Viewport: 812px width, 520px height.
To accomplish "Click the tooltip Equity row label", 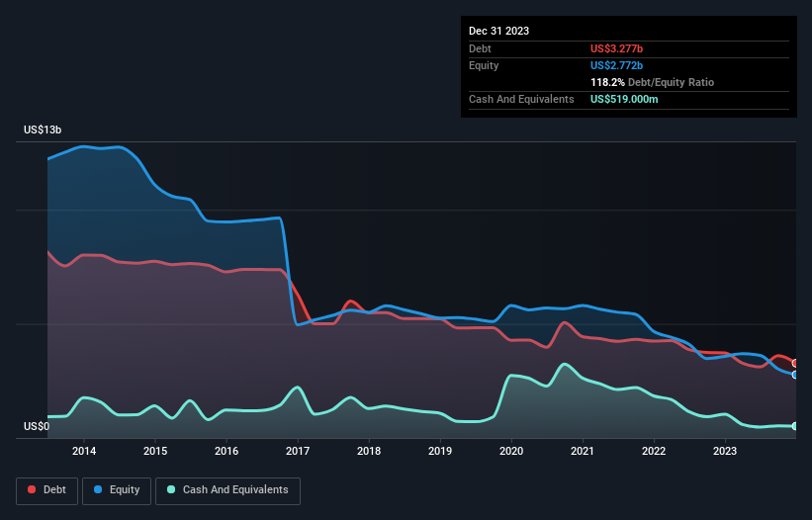I will (484, 65).
